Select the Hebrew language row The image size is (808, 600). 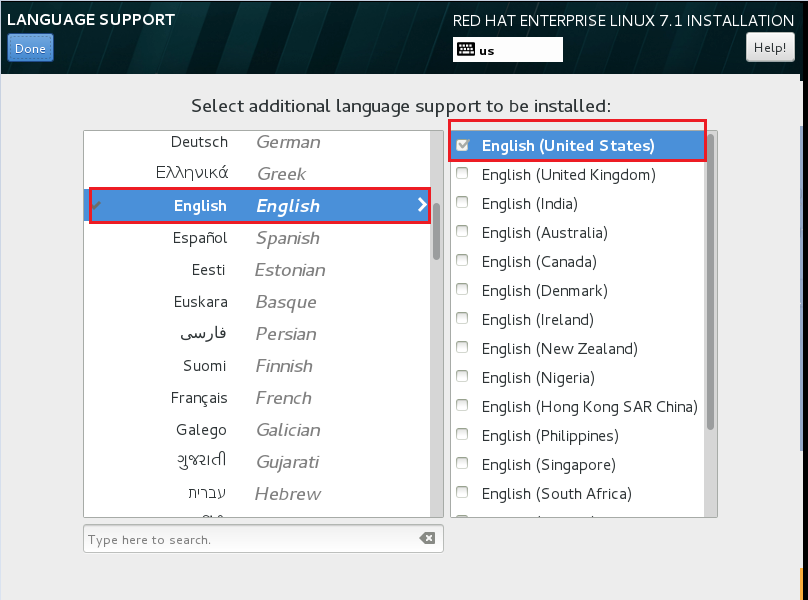257,493
